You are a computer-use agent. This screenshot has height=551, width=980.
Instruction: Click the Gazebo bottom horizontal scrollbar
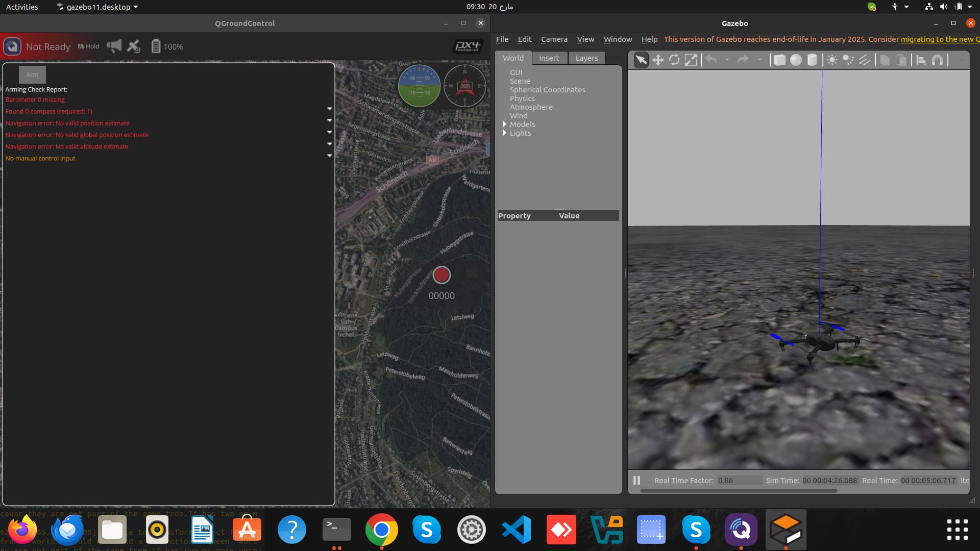[739, 491]
